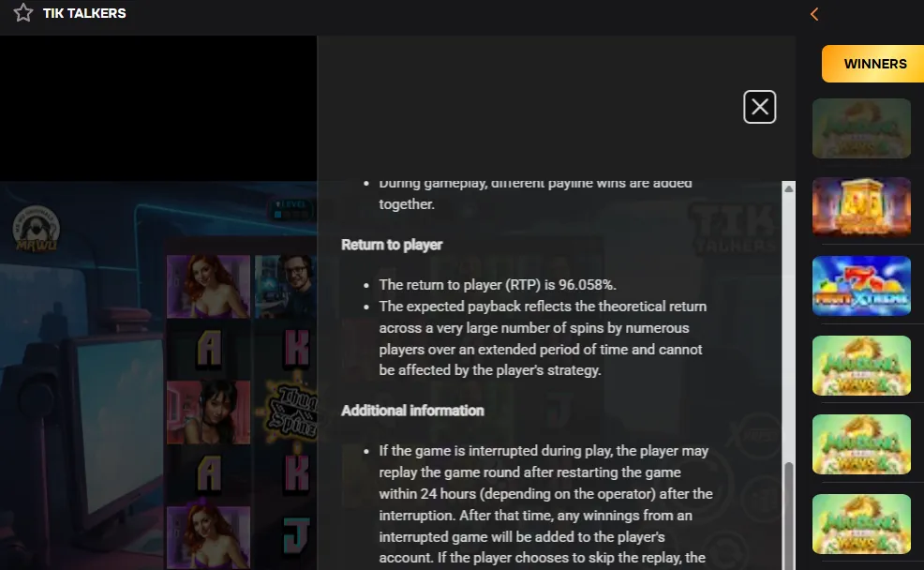Close the game info panel
Image resolution: width=924 pixels, height=570 pixels.
click(x=760, y=107)
